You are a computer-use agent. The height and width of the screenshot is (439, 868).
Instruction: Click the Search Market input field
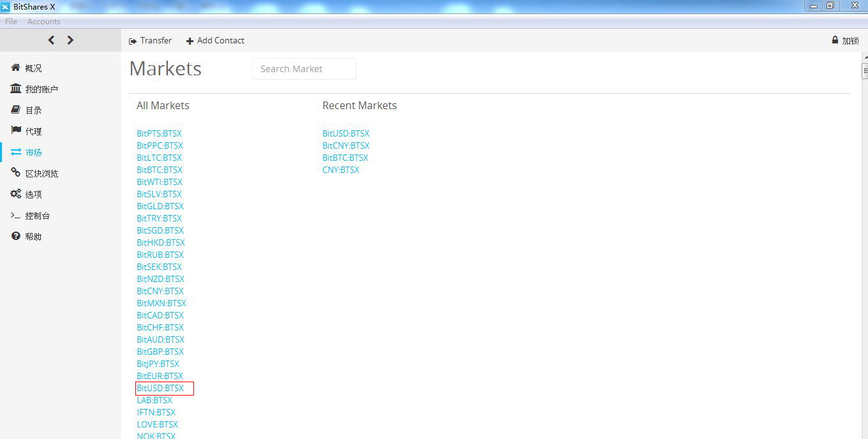(x=304, y=69)
